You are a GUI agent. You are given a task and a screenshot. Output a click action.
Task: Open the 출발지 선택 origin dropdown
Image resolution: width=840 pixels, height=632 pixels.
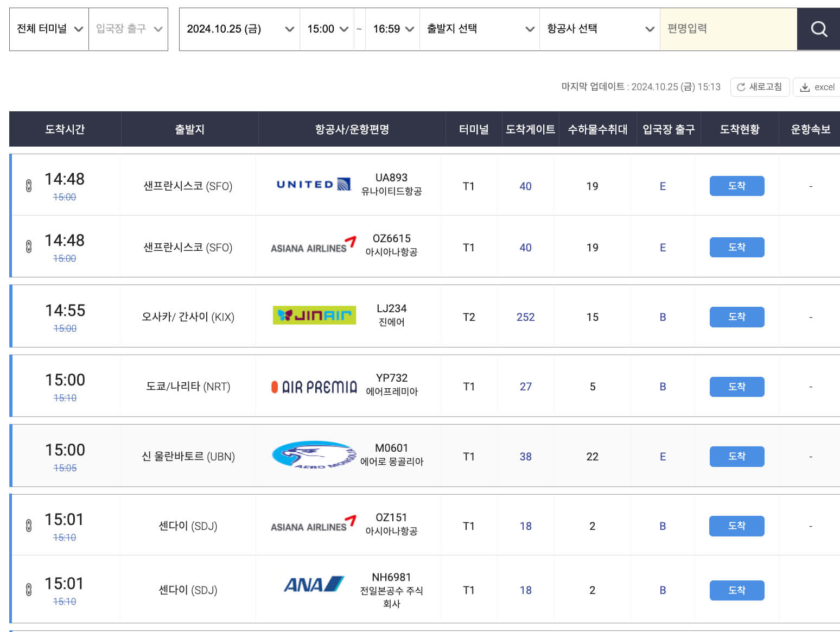coord(480,29)
